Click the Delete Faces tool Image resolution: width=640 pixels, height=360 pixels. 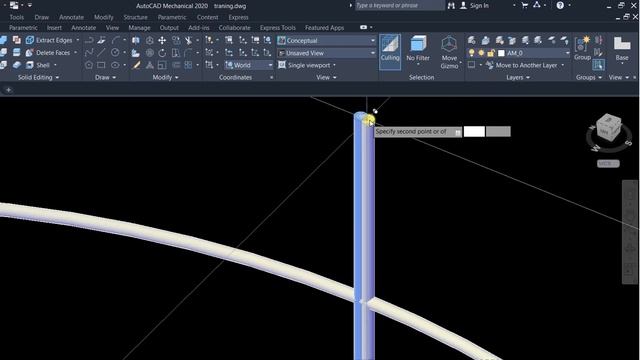click(x=48, y=53)
